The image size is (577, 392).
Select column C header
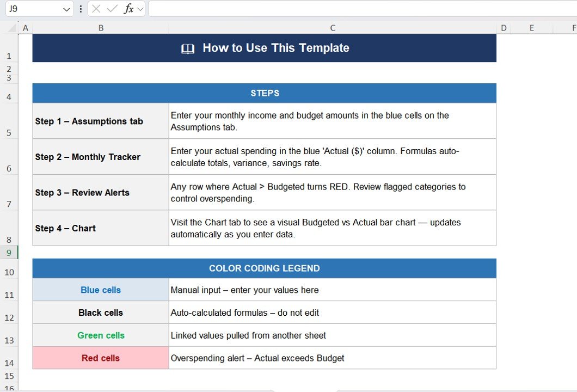pos(333,28)
